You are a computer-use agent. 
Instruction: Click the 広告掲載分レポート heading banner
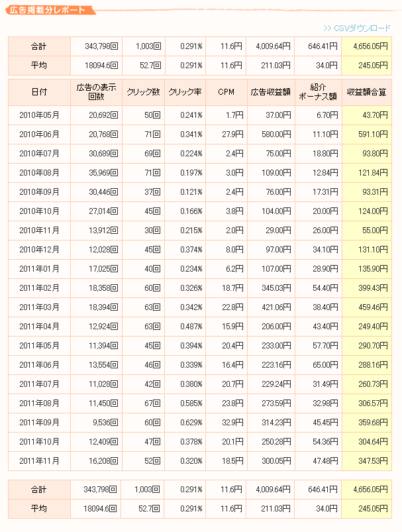[x=50, y=10]
